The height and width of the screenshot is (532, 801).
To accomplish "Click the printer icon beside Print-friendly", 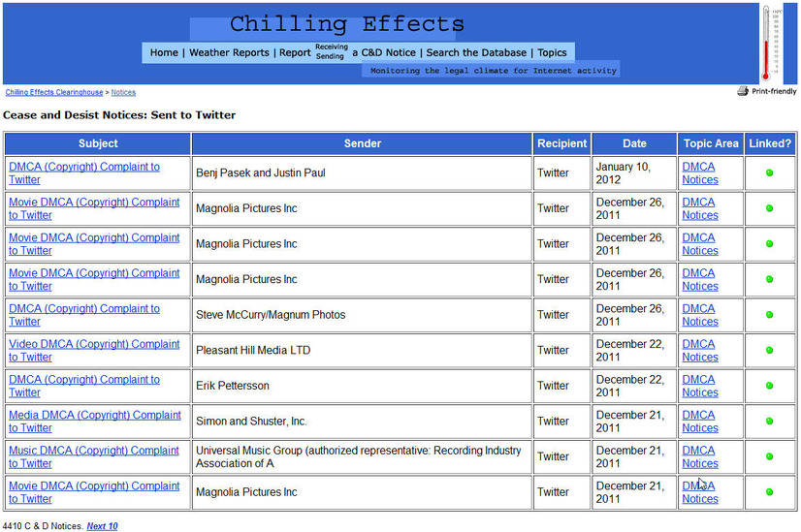I will pos(742,91).
